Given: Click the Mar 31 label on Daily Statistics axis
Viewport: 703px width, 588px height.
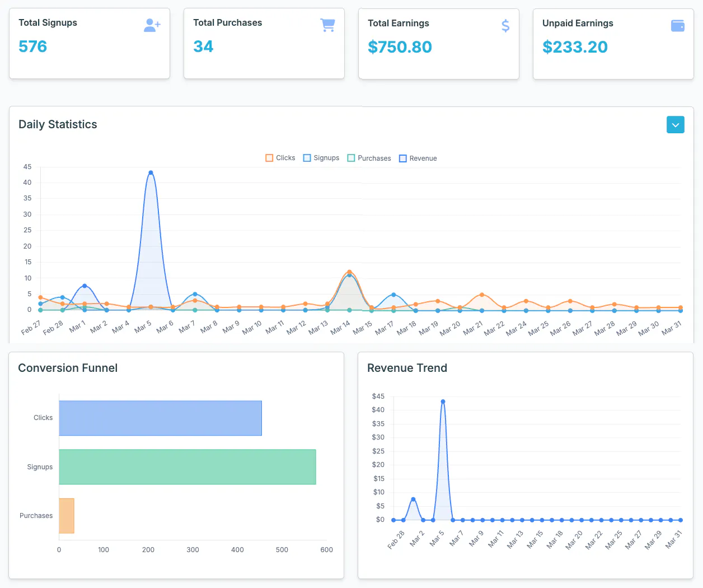Looking at the screenshot, I should pyautogui.click(x=671, y=328).
